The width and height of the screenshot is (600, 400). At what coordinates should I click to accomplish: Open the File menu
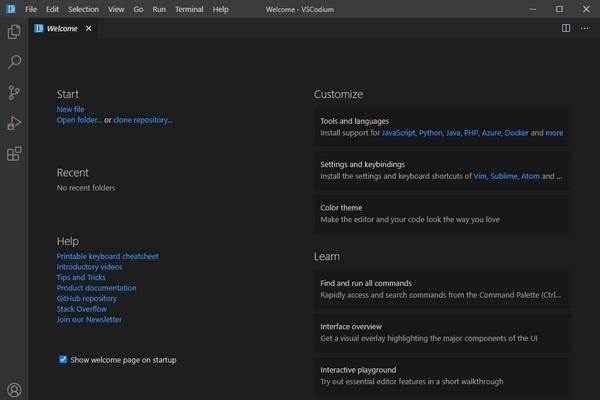pyautogui.click(x=31, y=9)
